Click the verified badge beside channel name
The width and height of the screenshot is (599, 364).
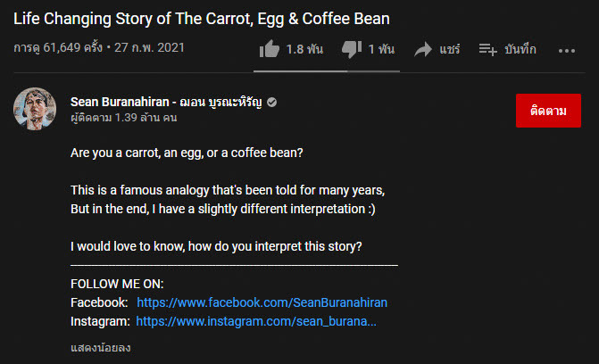[272, 103]
